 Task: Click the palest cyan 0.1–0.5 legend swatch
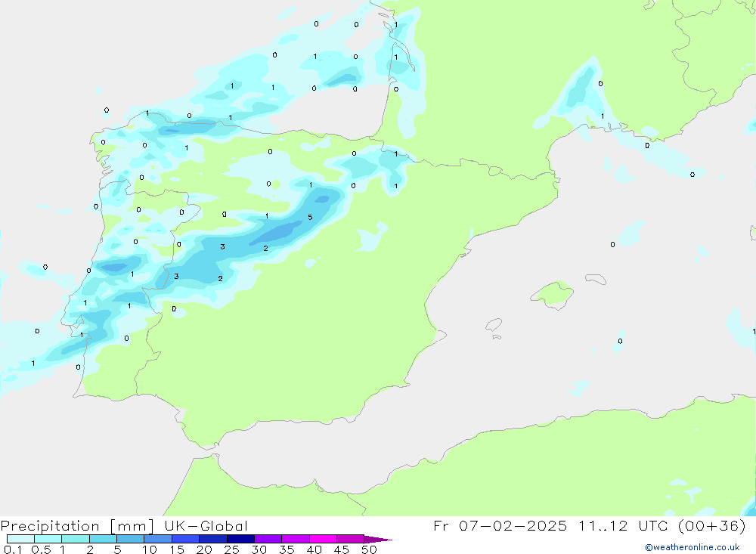coord(20,539)
